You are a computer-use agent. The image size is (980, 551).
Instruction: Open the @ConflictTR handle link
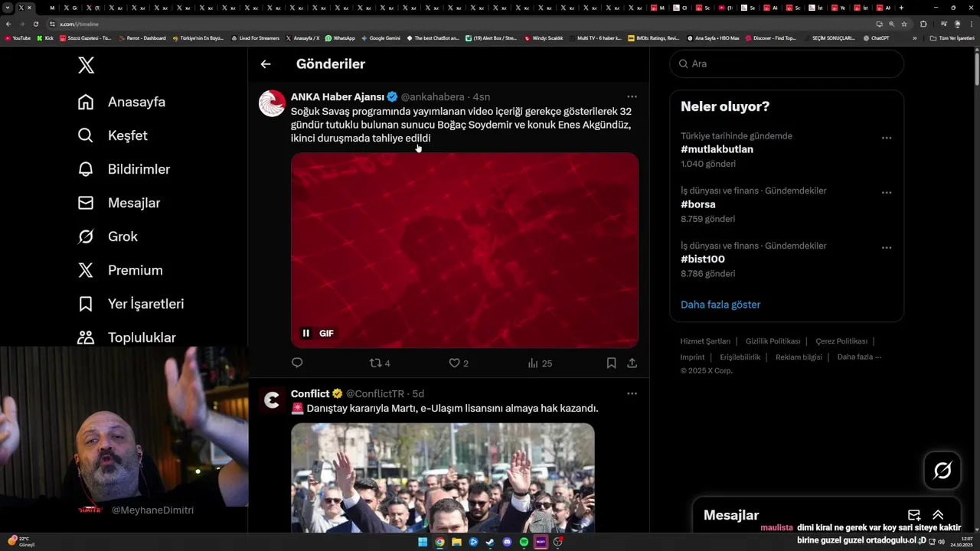pyautogui.click(x=375, y=393)
